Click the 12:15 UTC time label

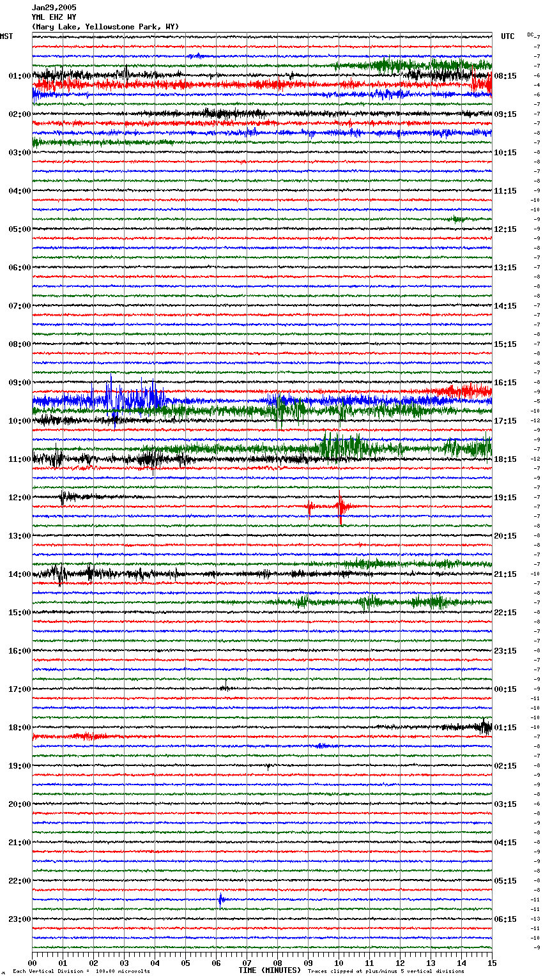click(x=505, y=229)
